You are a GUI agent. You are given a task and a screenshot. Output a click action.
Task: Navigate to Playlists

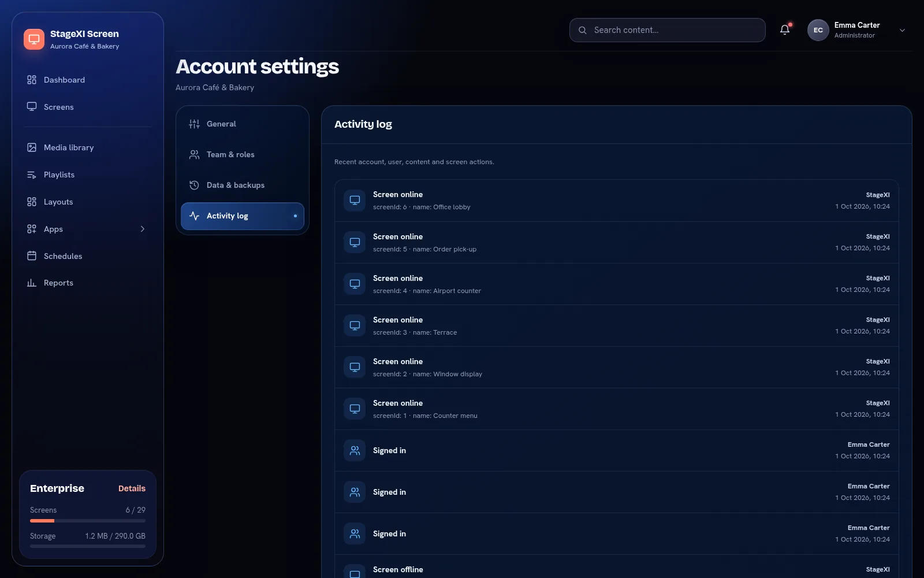(88, 175)
